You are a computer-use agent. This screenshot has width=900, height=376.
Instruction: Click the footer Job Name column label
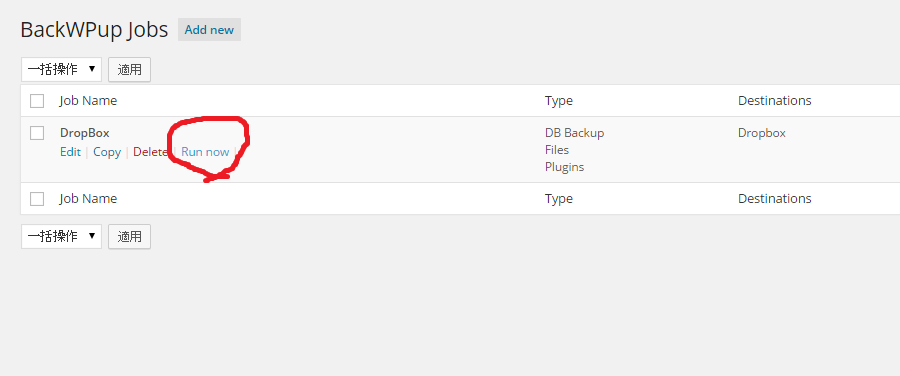tap(88, 199)
